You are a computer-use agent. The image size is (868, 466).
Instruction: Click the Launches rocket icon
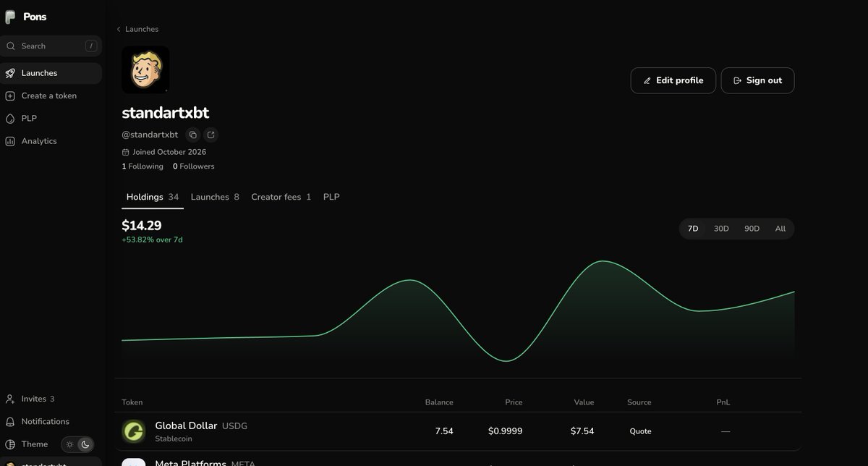click(10, 73)
